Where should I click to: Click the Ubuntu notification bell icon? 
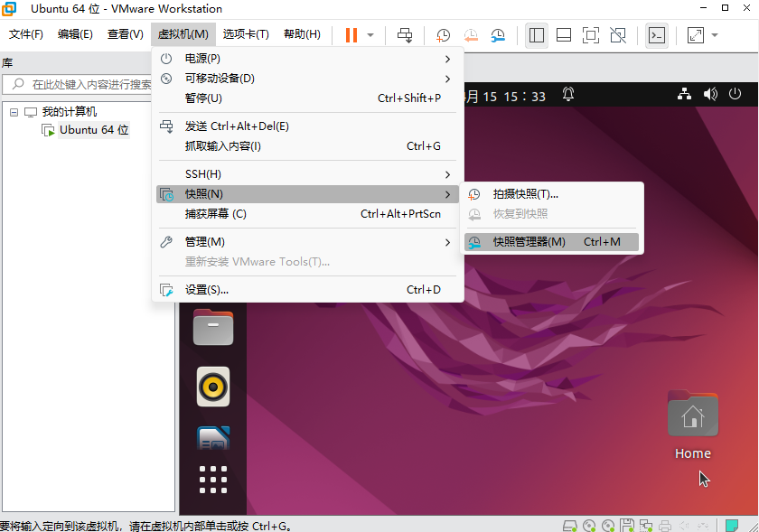pos(568,95)
